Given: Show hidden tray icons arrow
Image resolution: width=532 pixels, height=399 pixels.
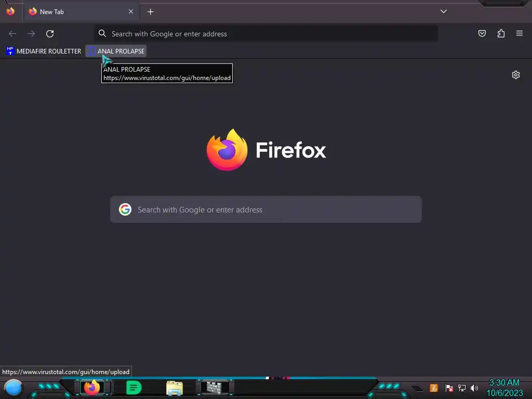Looking at the screenshot, I should (x=417, y=389).
